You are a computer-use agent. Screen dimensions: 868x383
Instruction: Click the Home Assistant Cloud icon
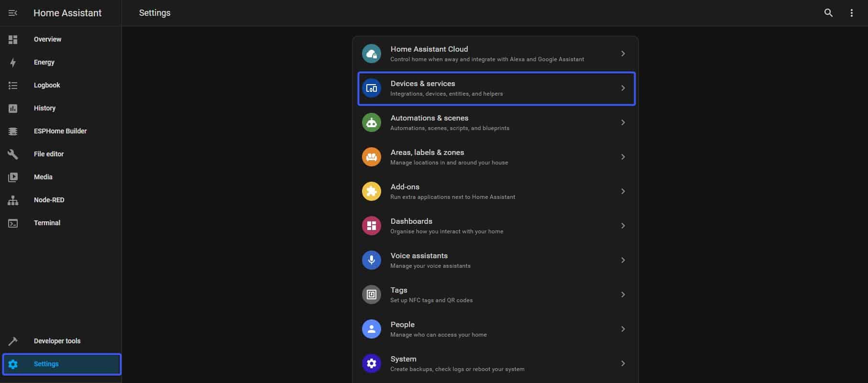tap(372, 54)
